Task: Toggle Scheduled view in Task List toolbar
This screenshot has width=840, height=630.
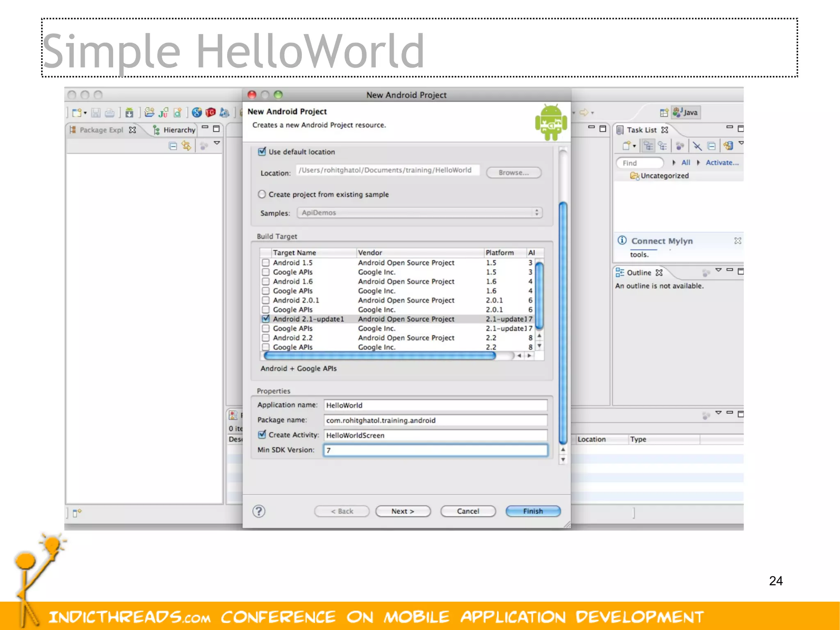Action: [x=662, y=146]
